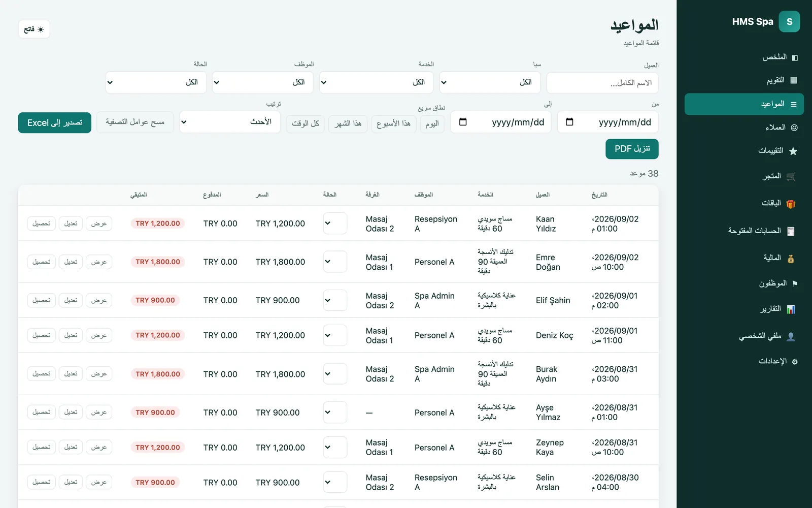
Task: Click تحصيل for Emre Doğan's appointment
Action: [42, 262]
